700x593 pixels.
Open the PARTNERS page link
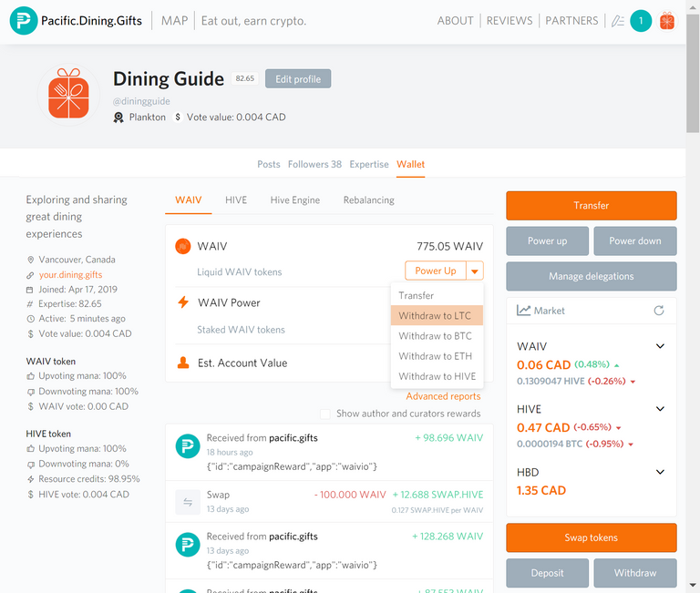pos(571,21)
